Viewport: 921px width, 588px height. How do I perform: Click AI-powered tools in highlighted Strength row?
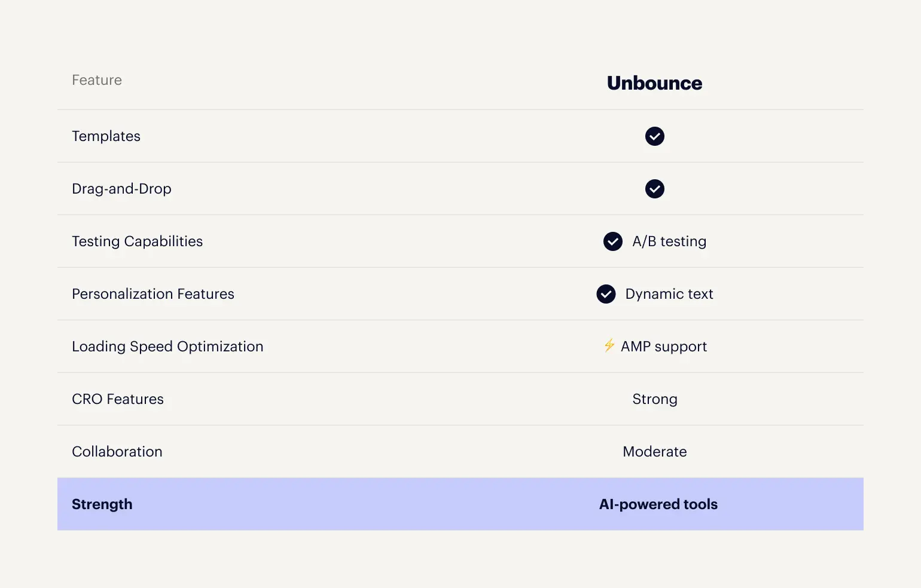pos(658,504)
